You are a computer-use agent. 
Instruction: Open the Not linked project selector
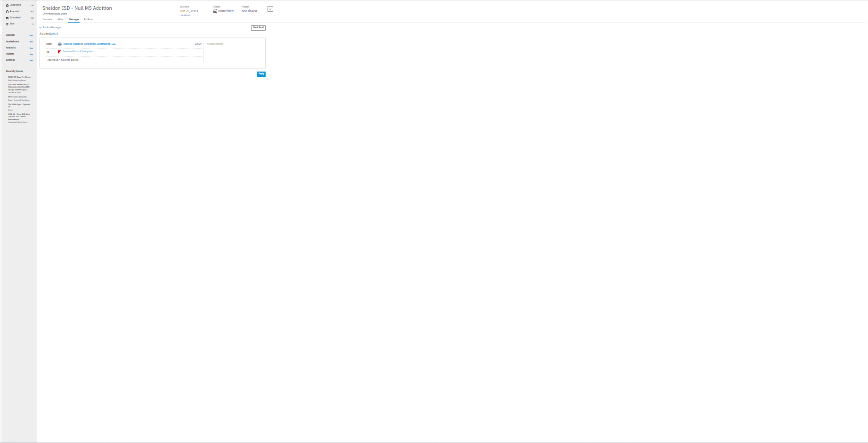pos(249,11)
